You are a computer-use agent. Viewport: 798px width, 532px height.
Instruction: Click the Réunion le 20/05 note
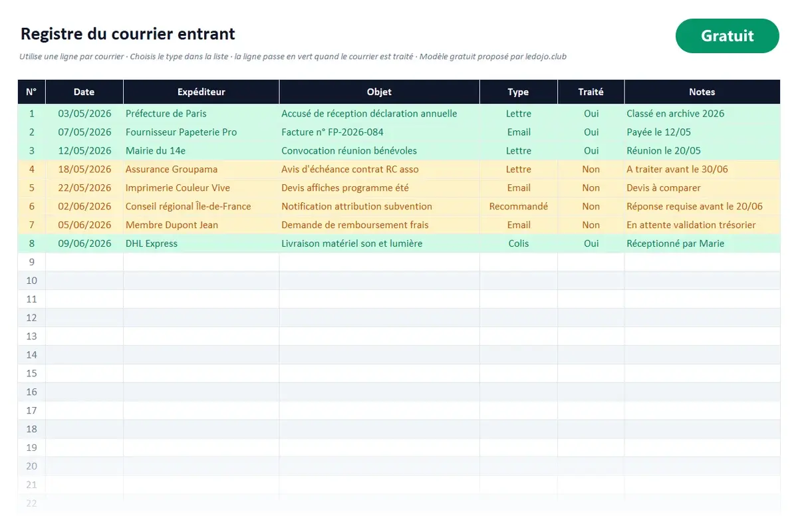pyautogui.click(x=702, y=151)
